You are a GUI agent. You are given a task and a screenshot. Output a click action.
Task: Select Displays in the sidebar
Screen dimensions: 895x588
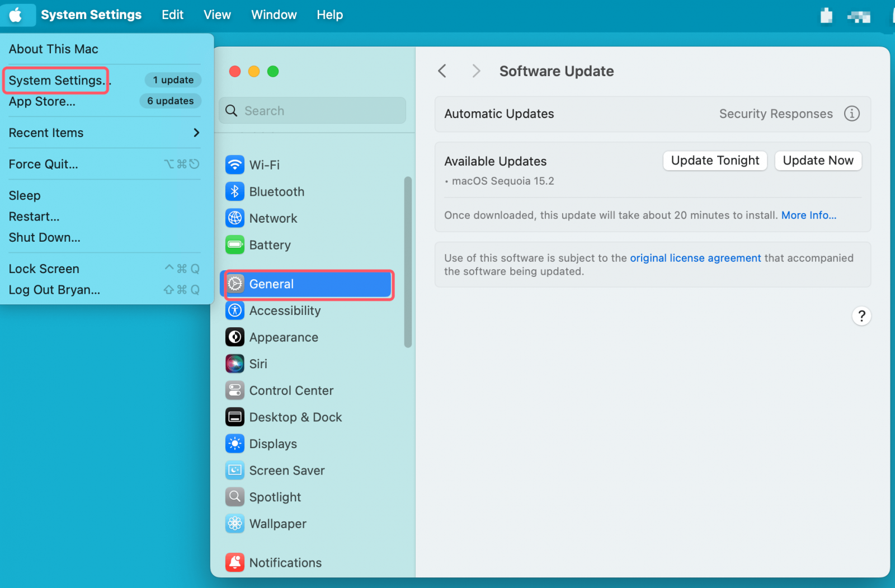(x=273, y=444)
